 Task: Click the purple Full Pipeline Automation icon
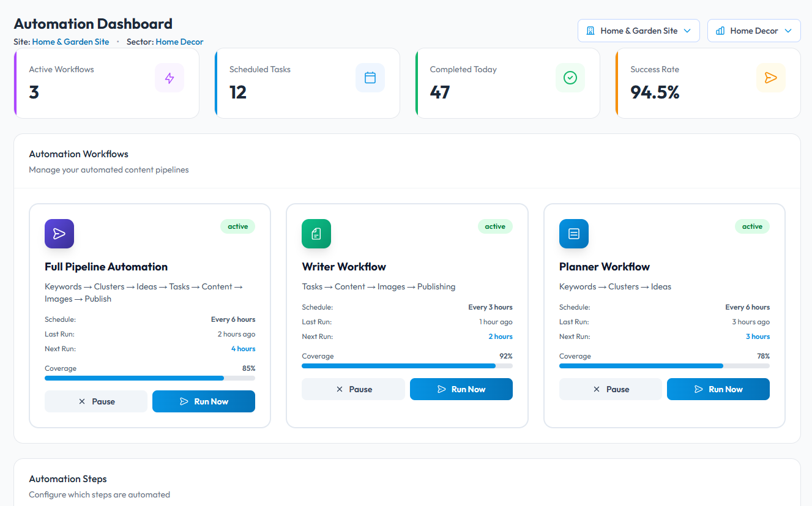click(x=59, y=234)
